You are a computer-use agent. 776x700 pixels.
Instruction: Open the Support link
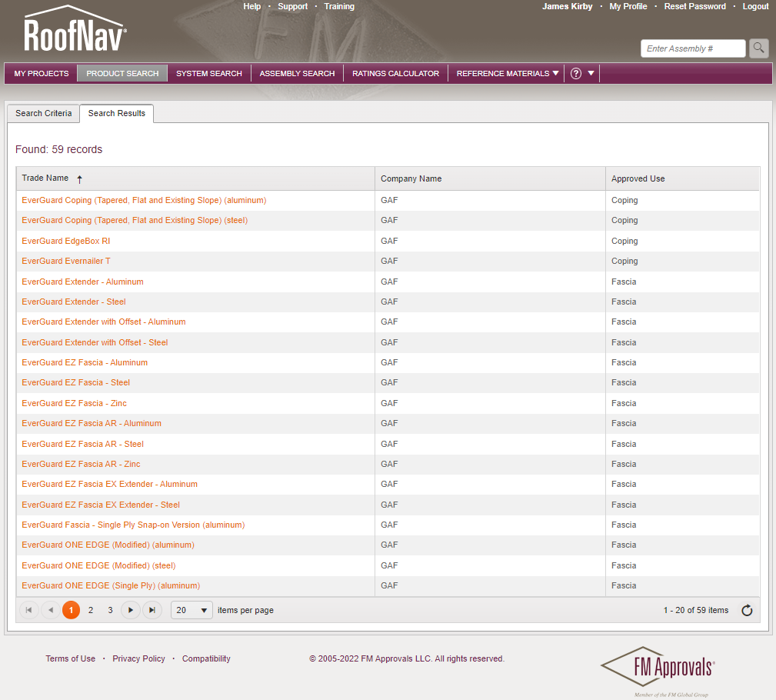[292, 6]
